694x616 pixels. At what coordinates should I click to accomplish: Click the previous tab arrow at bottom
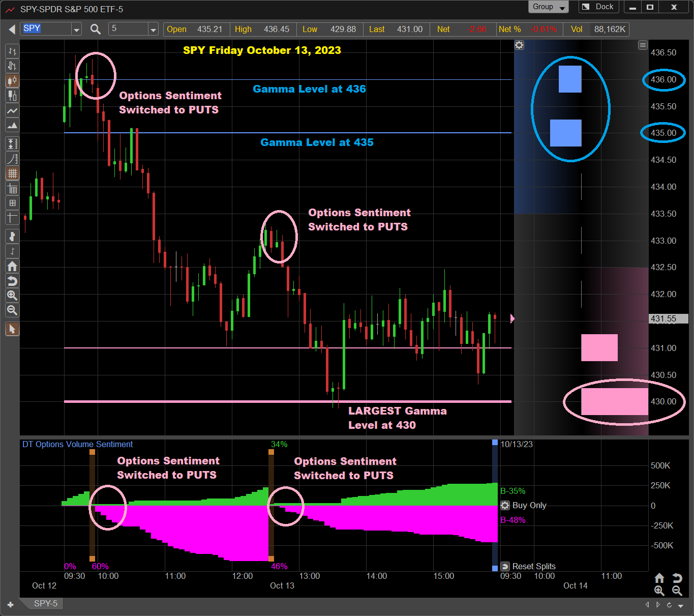click(x=647, y=605)
